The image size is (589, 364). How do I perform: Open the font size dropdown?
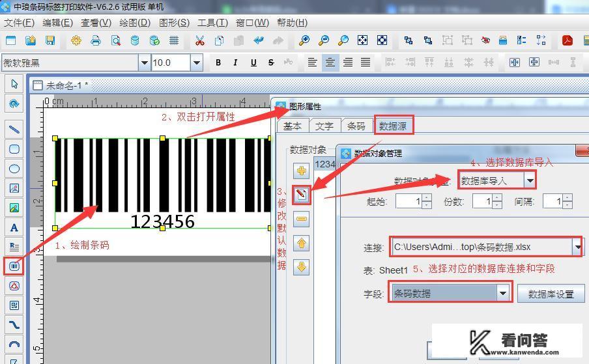(197, 63)
